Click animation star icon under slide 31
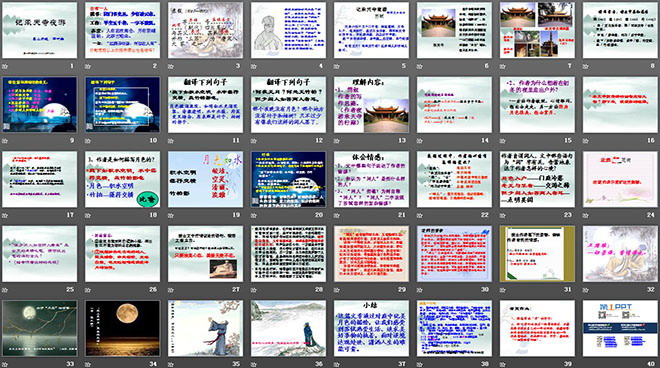Screen dimensions: 660x368 pos(503,290)
